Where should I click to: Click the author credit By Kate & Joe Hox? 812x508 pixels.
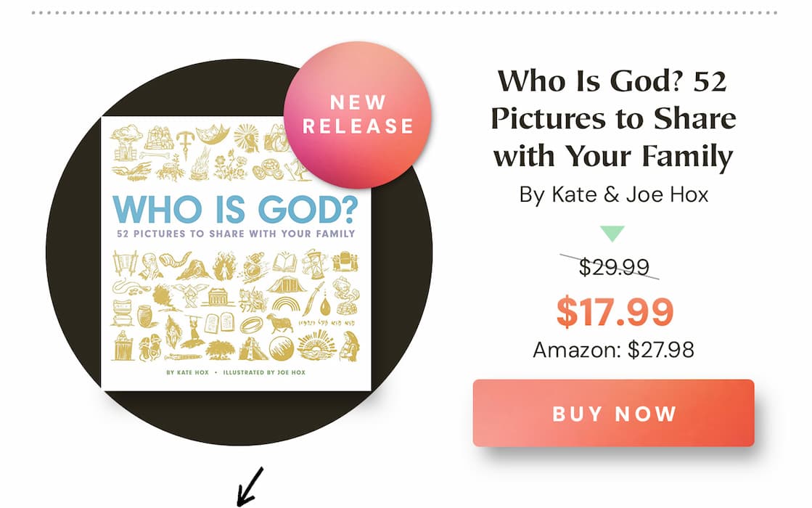[x=616, y=194]
